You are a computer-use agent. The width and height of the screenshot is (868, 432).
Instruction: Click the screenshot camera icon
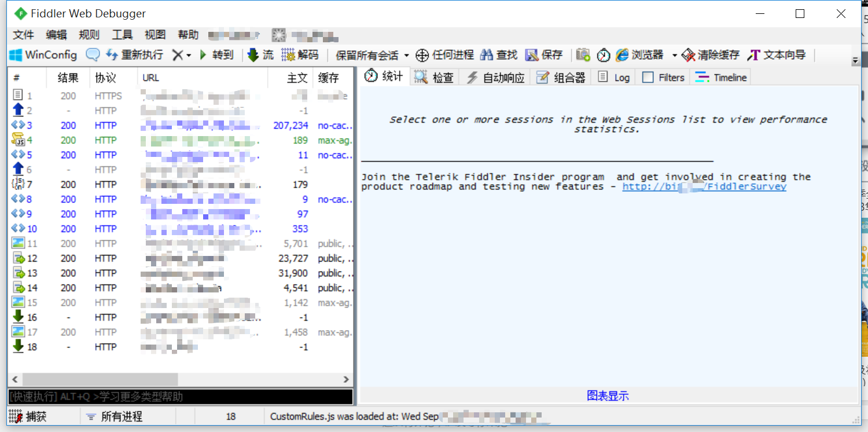coord(583,55)
